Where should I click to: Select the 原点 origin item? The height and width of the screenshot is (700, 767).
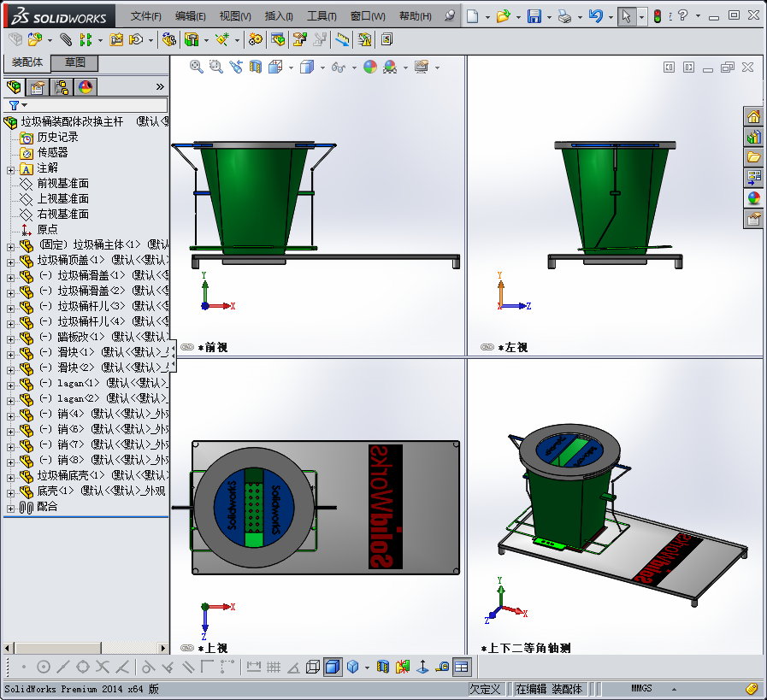[x=47, y=229]
